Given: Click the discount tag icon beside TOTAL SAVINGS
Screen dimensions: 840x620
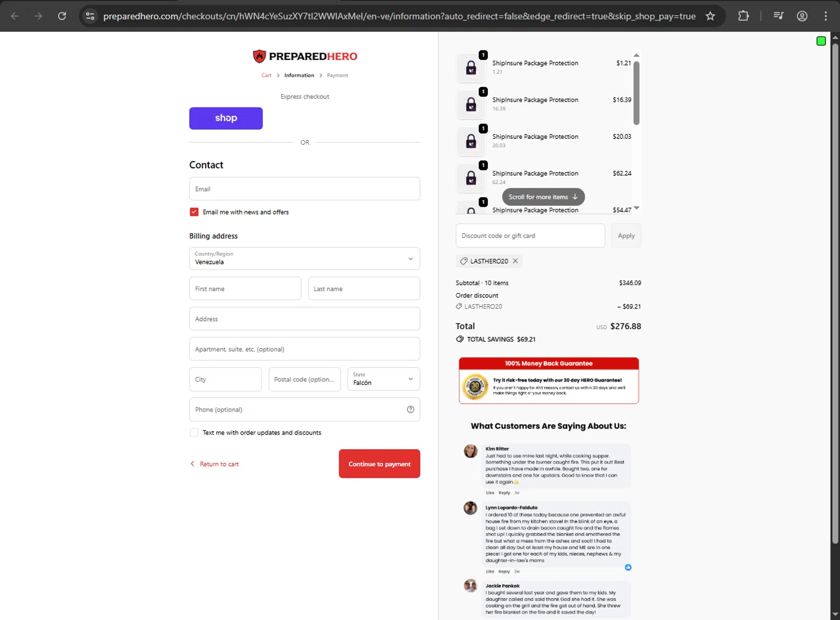Looking at the screenshot, I should tap(460, 339).
